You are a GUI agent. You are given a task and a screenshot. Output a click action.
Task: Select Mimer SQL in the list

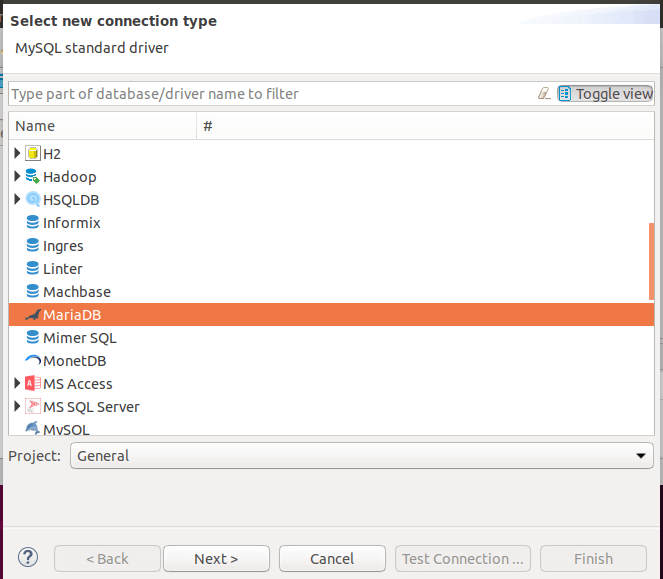pos(79,338)
